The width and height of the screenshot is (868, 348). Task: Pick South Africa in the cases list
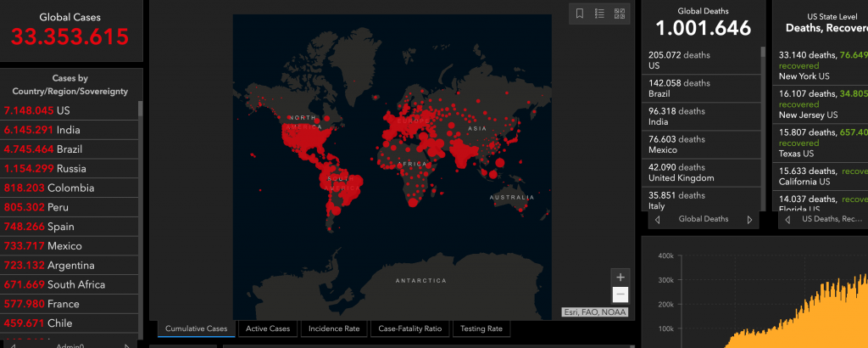pyautogui.click(x=68, y=284)
